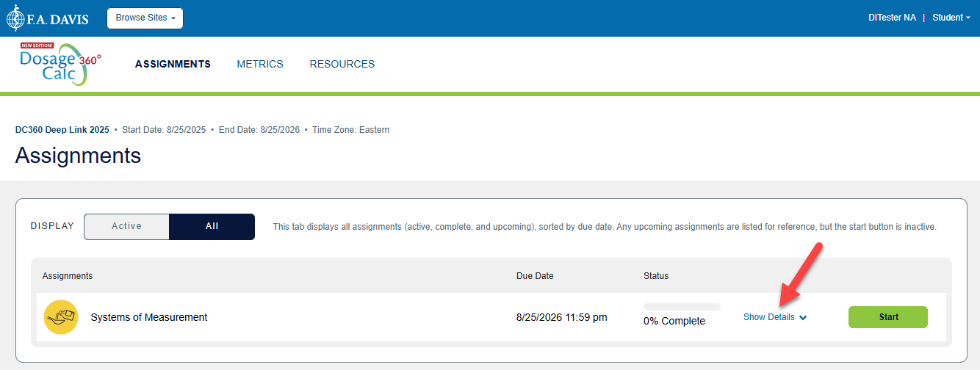Switch display to All assignments
This screenshot has height=370, width=980.
pos(212,226)
